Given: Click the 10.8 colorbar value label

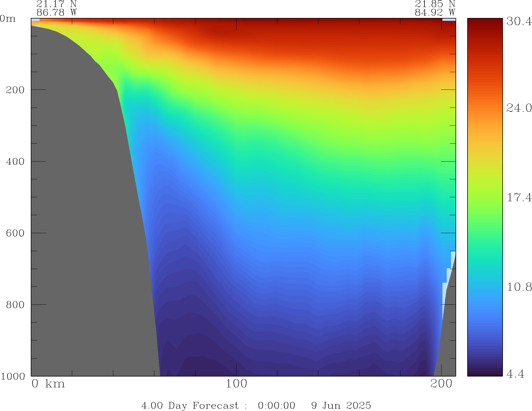Looking at the screenshot, I should (519, 287).
